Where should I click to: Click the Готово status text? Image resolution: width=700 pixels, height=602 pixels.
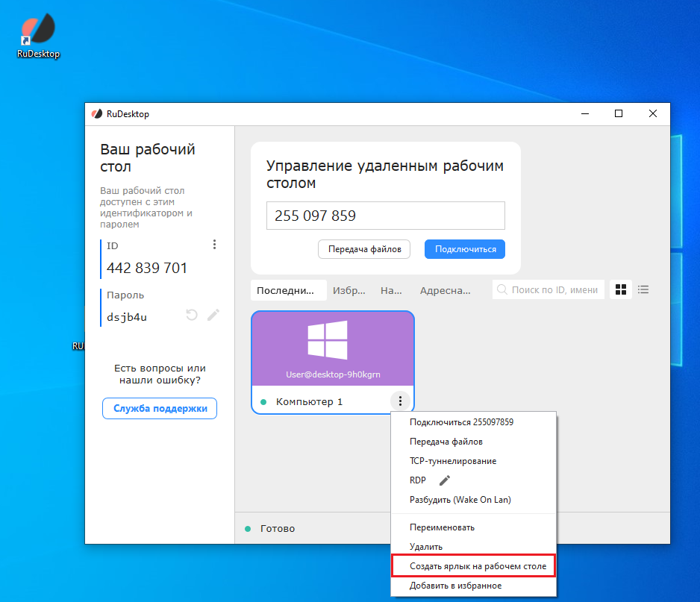(x=278, y=528)
